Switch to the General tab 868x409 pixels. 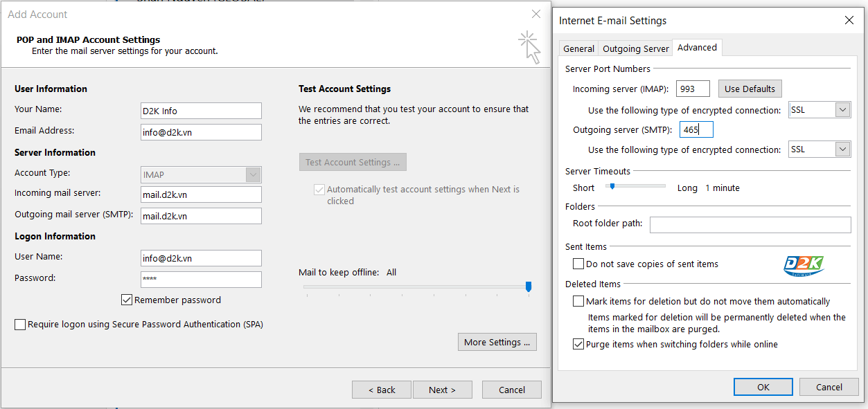coord(579,48)
